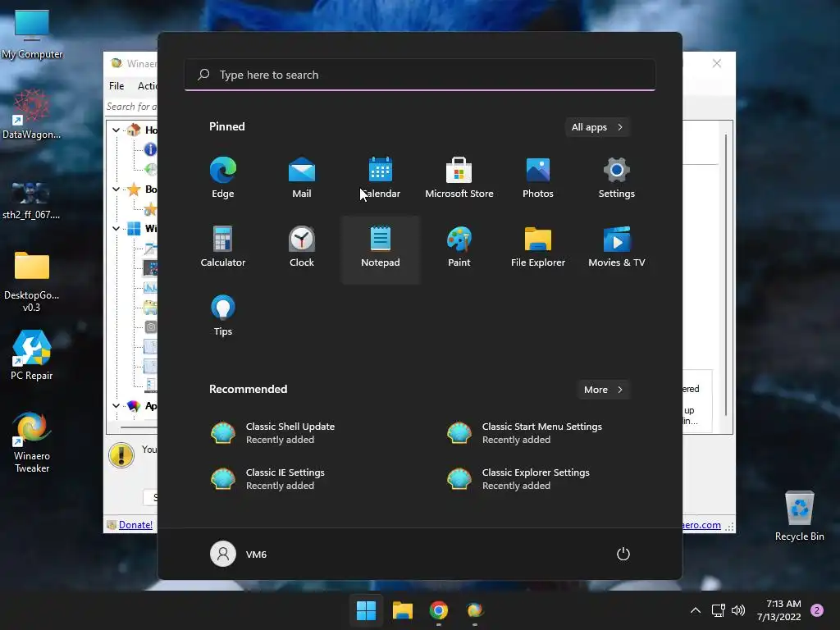840x630 pixels.
Task: Show hidden system tray icons
Action: pyautogui.click(x=696, y=610)
